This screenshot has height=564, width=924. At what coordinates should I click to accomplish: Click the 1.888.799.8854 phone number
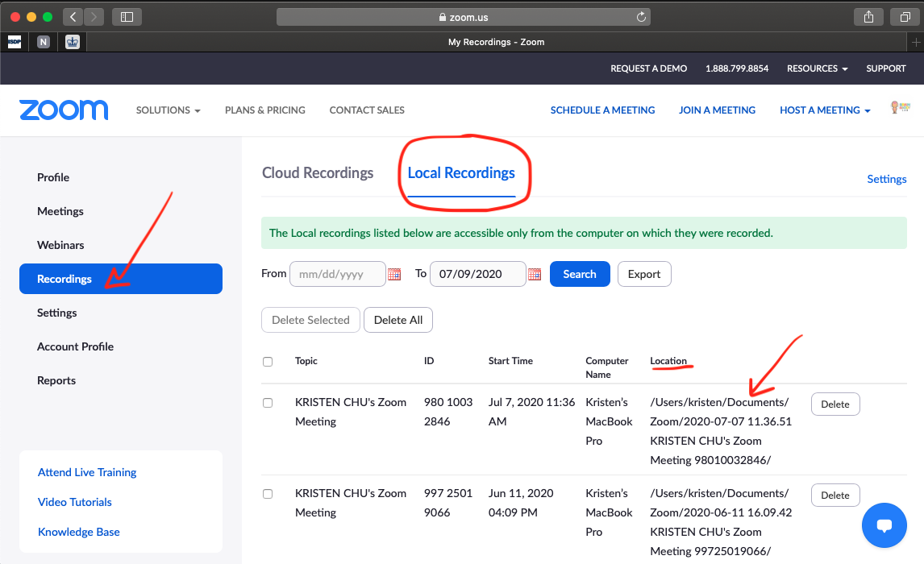point(737,68)
